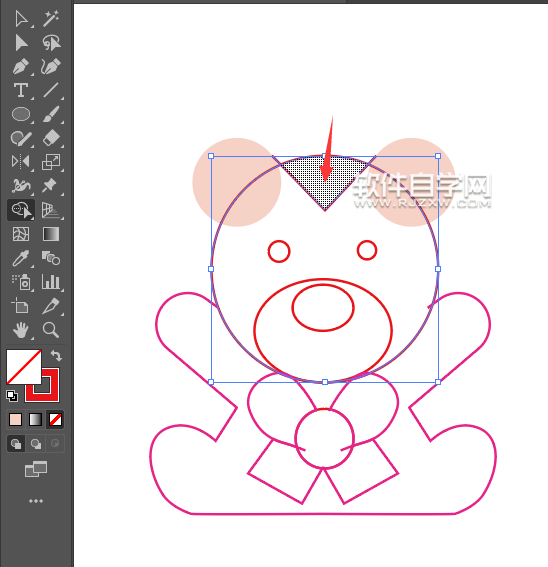Select the Zoom magnifier tool
The width and height of the screenshot is (548, 567).
point(51,330)
